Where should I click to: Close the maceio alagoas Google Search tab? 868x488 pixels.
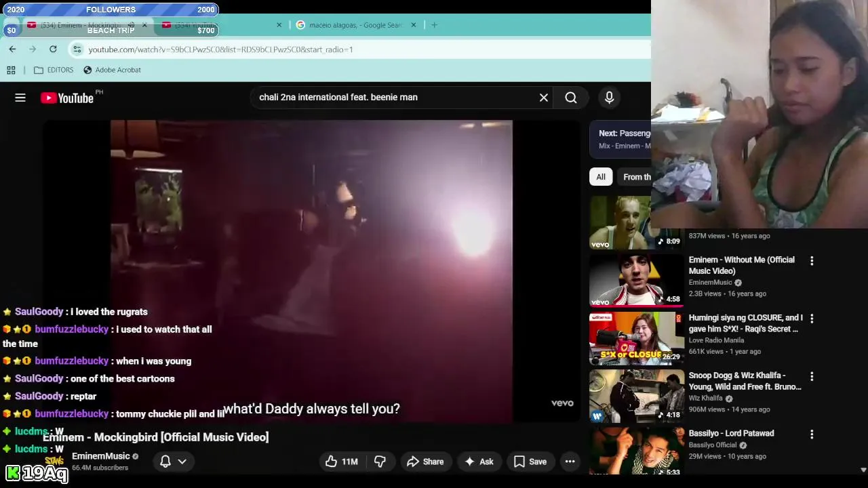414,25
